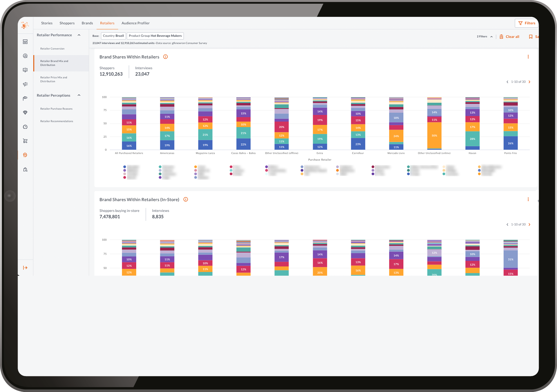Image resolution: width=557 pixels, height=392 pixels.
Task: Open Retailer Purchase Reasons
Action: [x=56, y=109]
